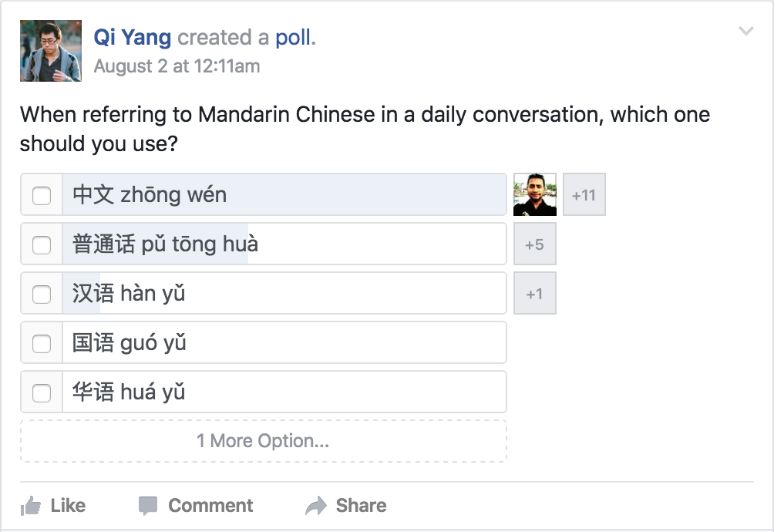Check the 中文 zhōng wén option
Image resolution: width=774 pixels, height=532 pixels.
pos(42,195)
